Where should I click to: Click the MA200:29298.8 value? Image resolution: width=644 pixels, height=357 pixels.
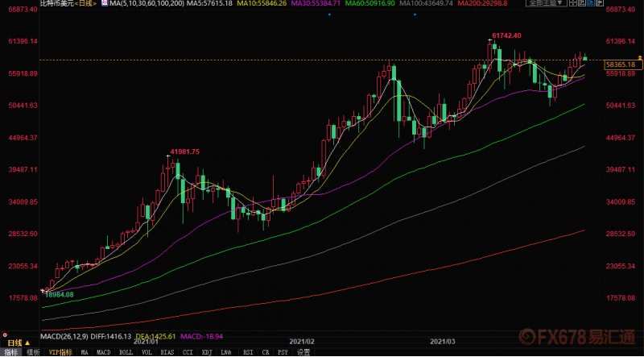tap(482, 3)
